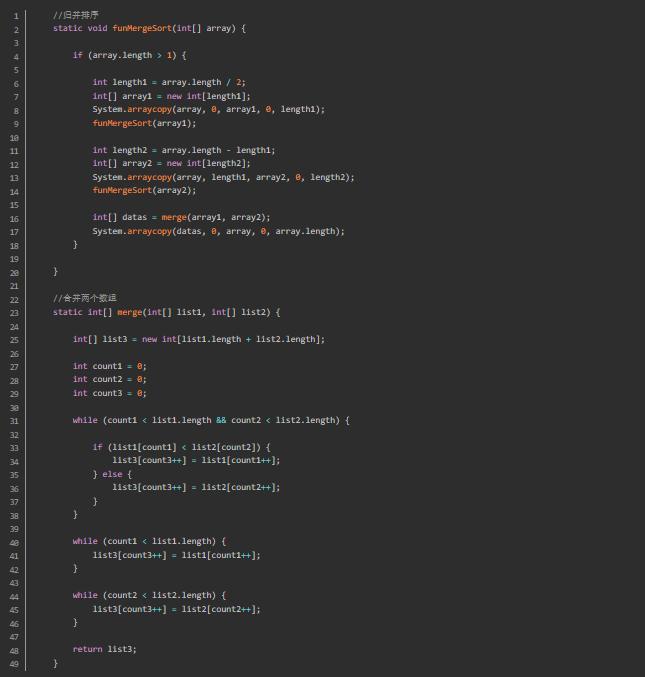Click 'datas' in arraycopy on line 17
Screen dimensions: 645x677
[189, 231]
